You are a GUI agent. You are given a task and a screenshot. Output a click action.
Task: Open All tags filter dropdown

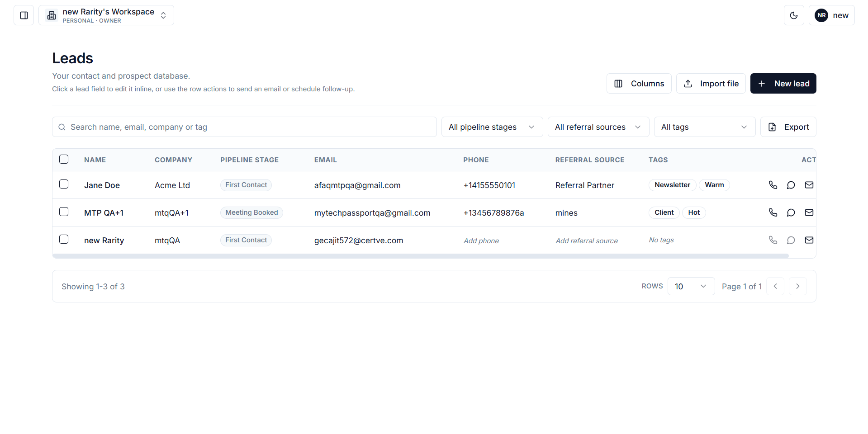705,127
